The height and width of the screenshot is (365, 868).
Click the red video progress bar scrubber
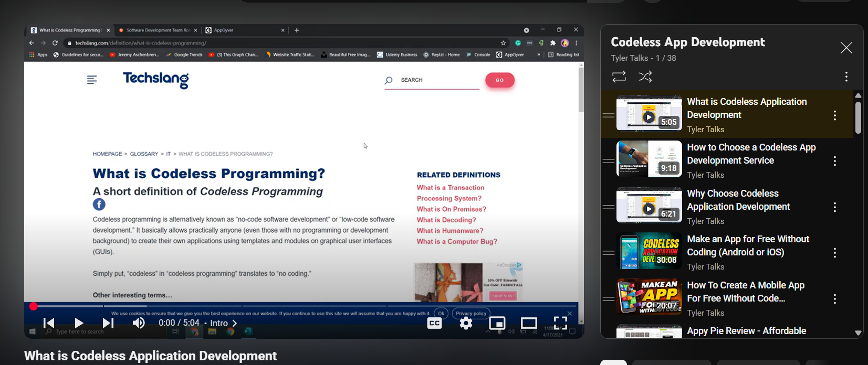[x=34, y=306]
